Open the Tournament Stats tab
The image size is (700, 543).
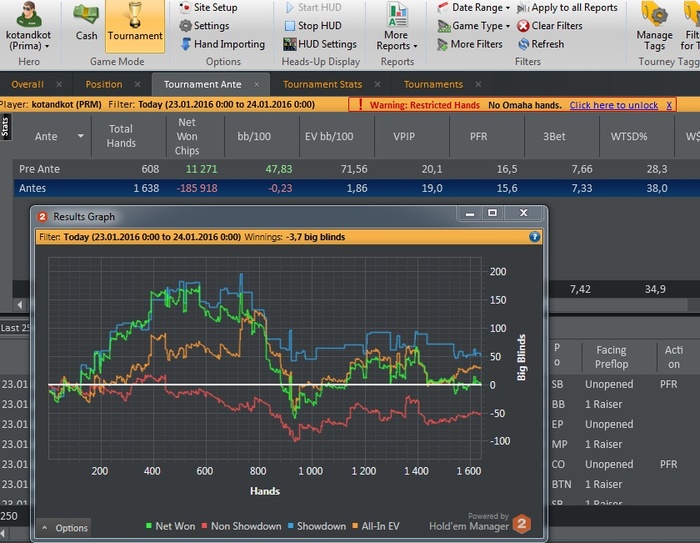coord(322,84)
